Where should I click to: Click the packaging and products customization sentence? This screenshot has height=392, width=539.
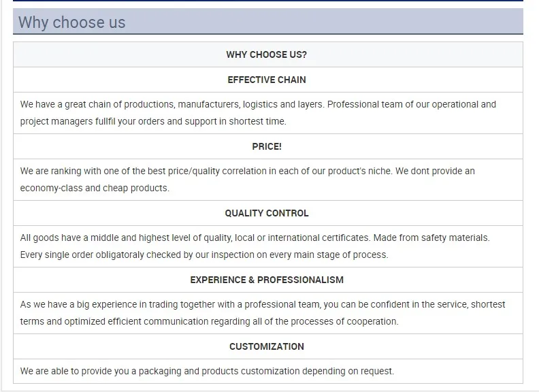[207, 372]
